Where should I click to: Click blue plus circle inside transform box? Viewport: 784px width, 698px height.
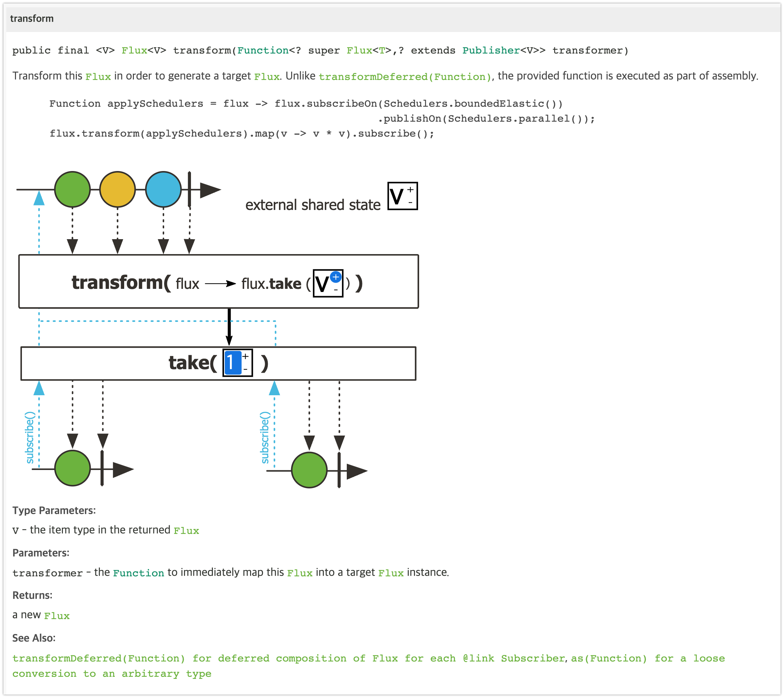(336, 277)
